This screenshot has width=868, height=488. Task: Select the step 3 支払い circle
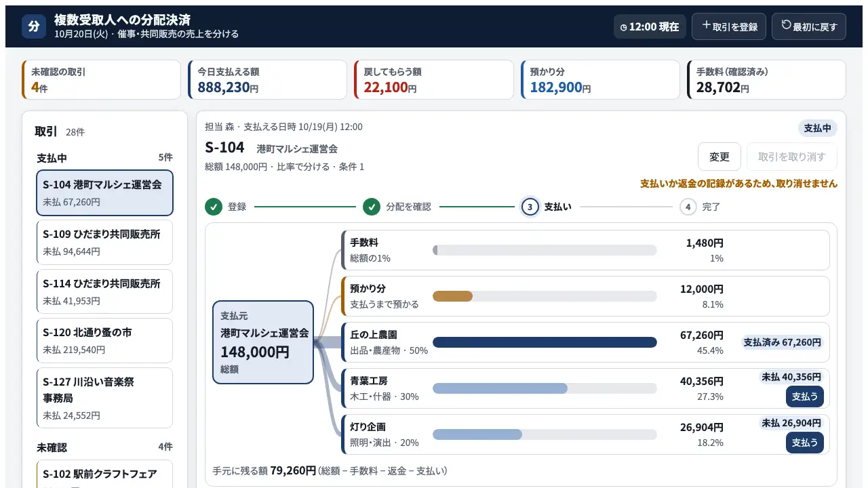coord(530,207)
